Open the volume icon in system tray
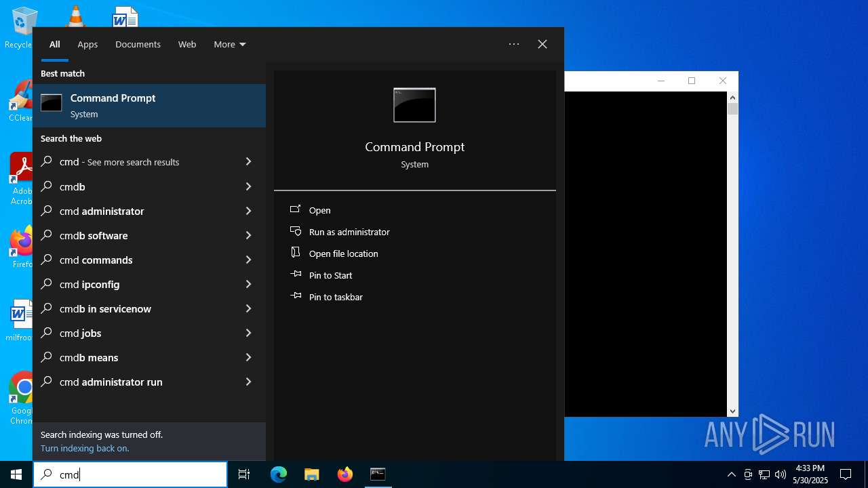 [781, 474]
